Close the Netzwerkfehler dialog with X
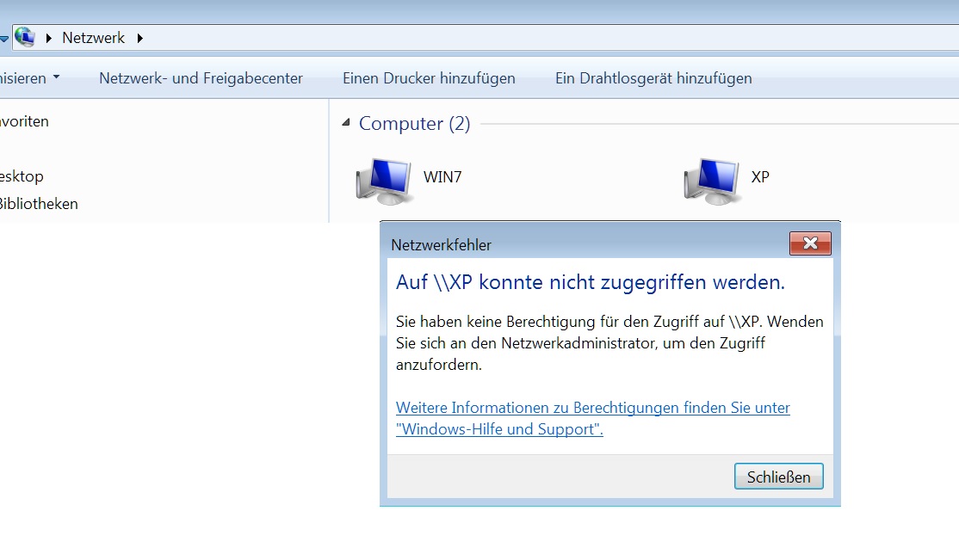Viewport: 959px width, 560px height. click(x=810, y=243)
